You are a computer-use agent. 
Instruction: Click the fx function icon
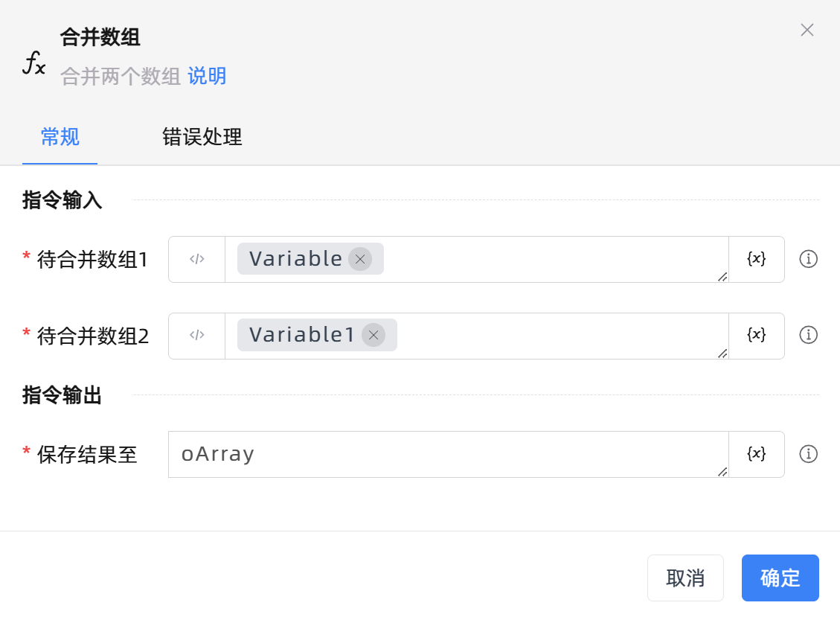[33, 65]
